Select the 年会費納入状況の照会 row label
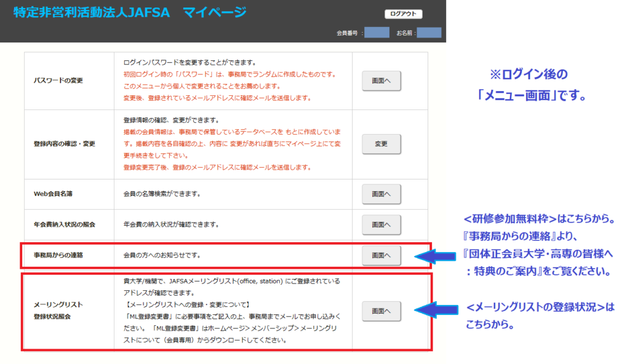The image size is (630, 364). (x=64, y=224)
